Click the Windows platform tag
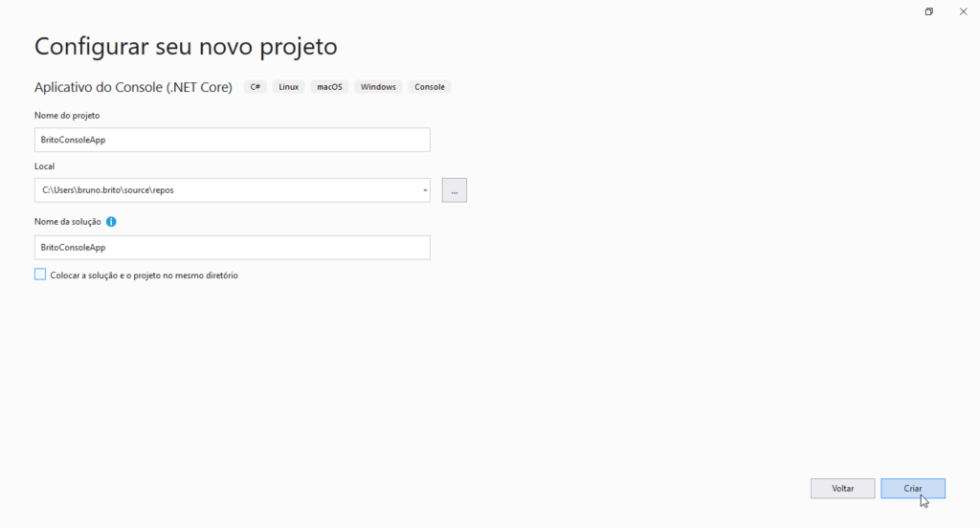This screenshot has width=980, height=528. 378,87
